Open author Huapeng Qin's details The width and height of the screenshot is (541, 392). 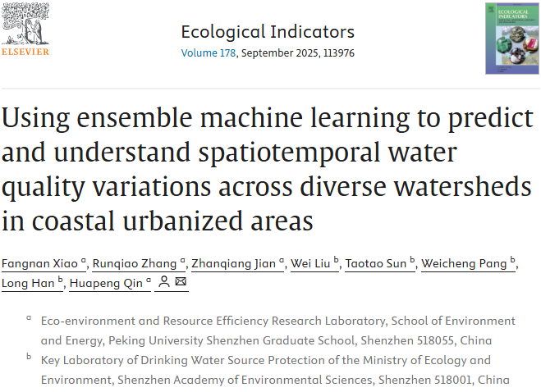(106, 284)
